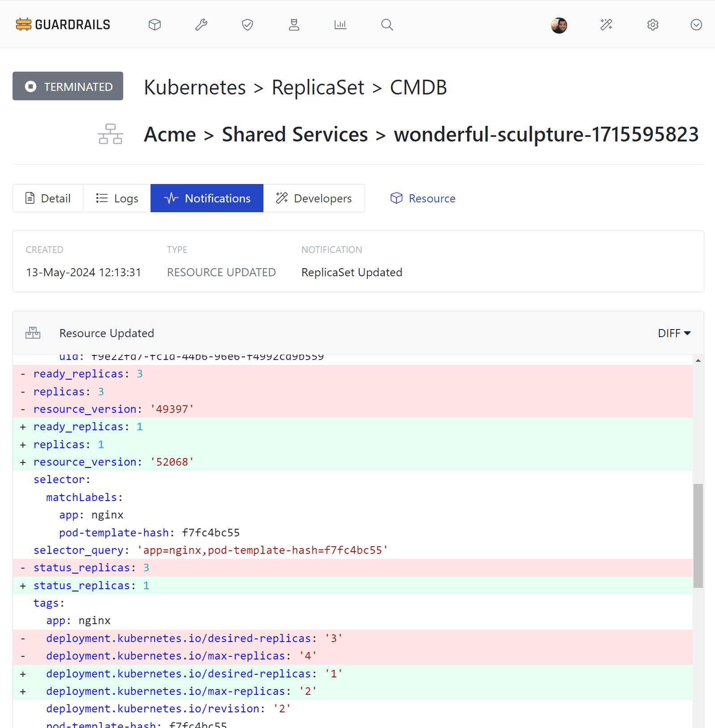Go to Kubernetes in the control type breadcrumb
Viewport: 715px width, 728px height.
point(195,87)
